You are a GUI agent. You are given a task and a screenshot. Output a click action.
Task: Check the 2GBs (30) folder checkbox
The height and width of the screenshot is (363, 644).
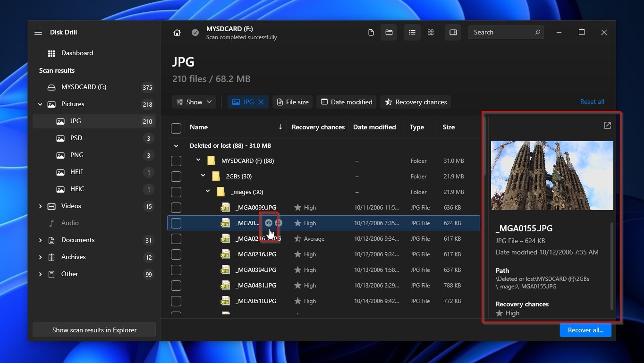[176, 177]
